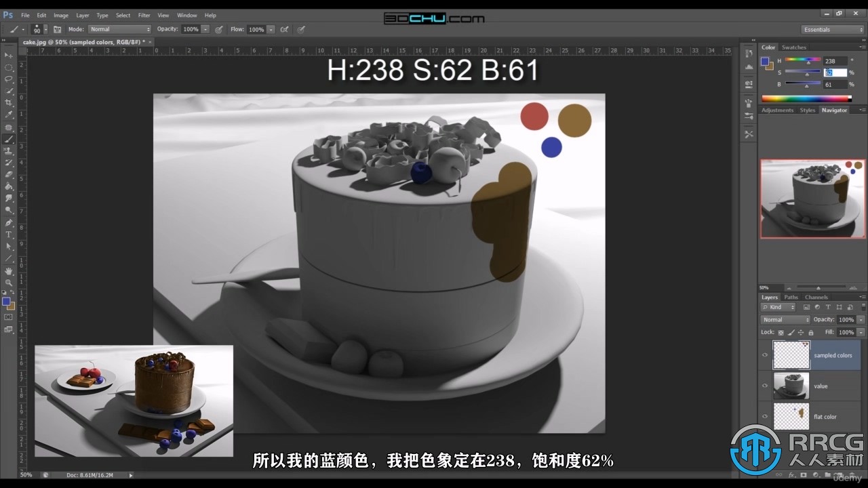The width and height of the screenshot is (868, 488).
Task: Change the screen mode
Action: pos(9,329)
